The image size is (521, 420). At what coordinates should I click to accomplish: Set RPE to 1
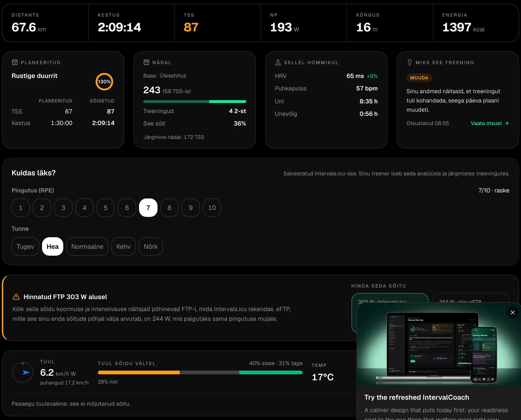(21, 208)
